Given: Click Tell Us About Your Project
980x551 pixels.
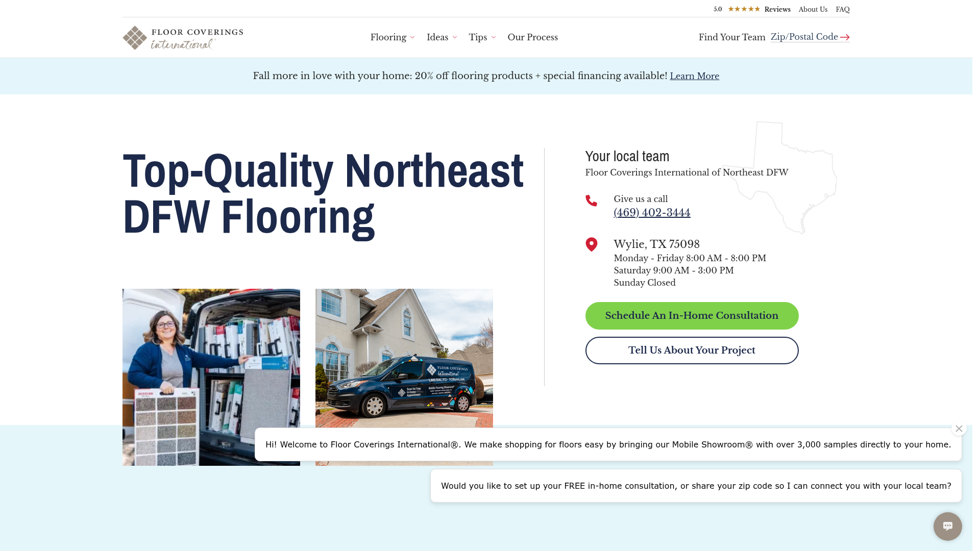Looking at the screenshot, I should 692,350.
